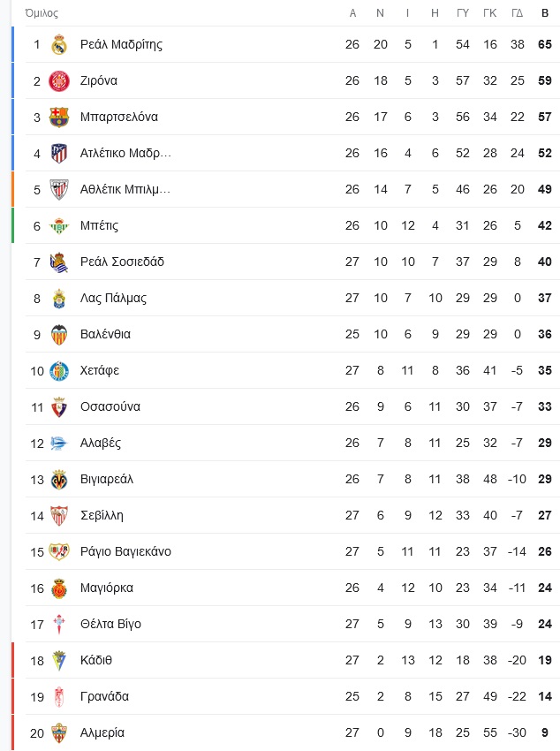Select the Celta Vigo crest icon
This screenshot has height=751, width=560.
[x=59, y=624]
